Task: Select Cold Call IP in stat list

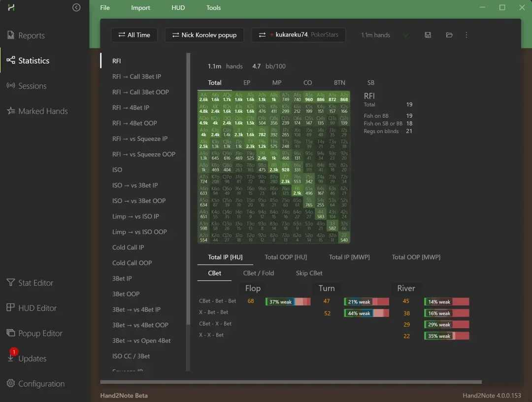Action: pyautogui.click(x=128, y=247)
